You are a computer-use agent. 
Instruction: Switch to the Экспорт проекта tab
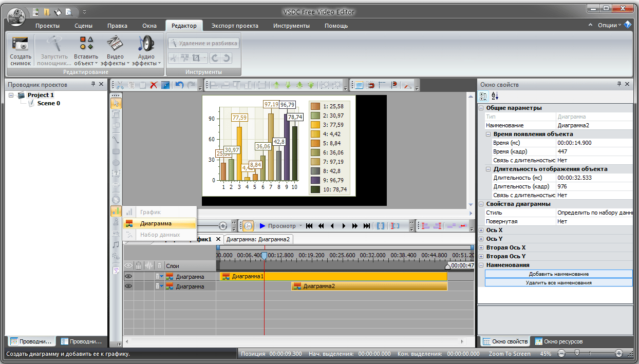[235, 26]
